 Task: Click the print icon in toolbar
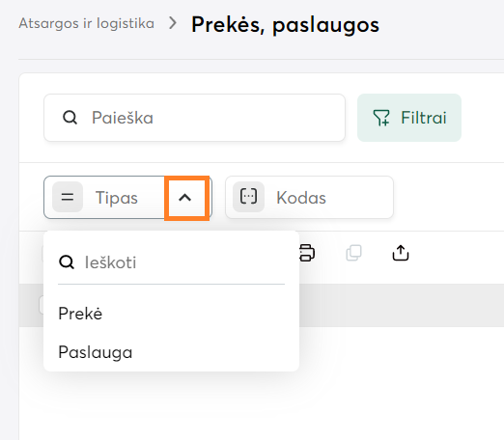pos(307,253)
